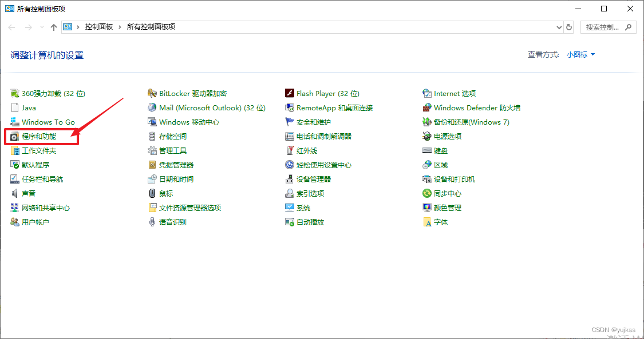Expand the address bar history dropdown
The width and height of the screenshot is (644, 339).
(559, 27)
